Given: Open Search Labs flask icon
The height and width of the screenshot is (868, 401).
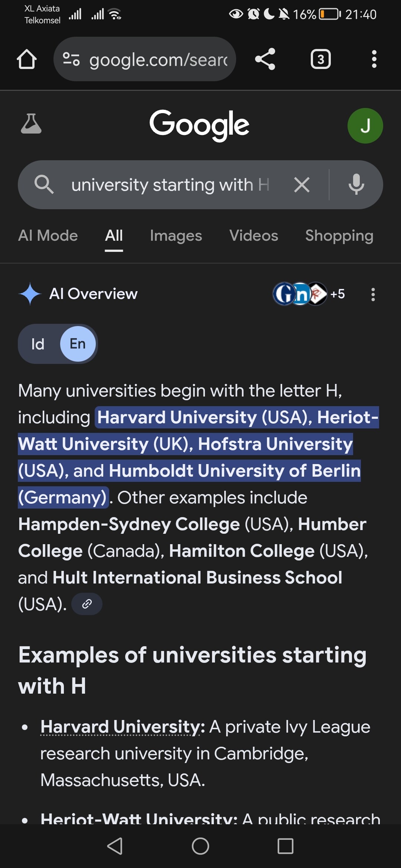Looking at the screenshot, I should coord(31,124).
